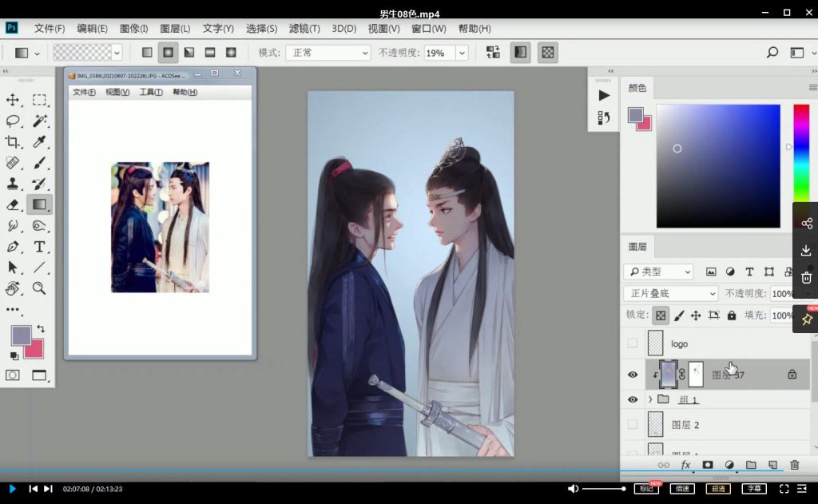Click the 字幕 subtitles button
Screen dimensions: 818x504
(754, 489)
